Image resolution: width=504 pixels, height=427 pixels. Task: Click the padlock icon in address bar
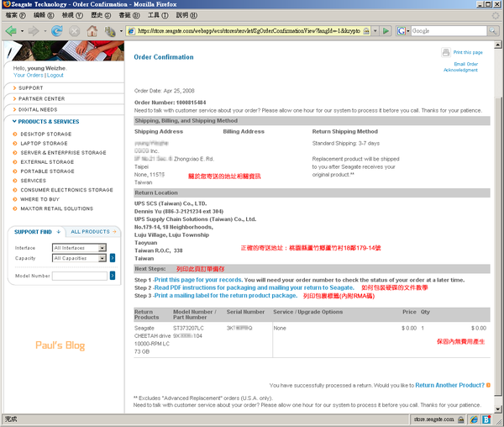click(366, 31)
